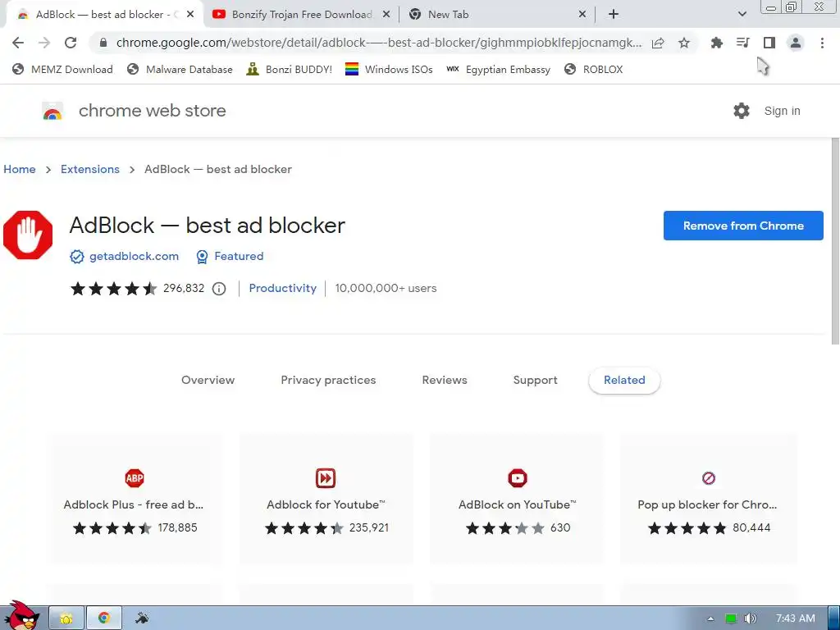This screenshot has width=840, height=630.
Task: Open a new browser tab with plus button
Action: [614, 15]
